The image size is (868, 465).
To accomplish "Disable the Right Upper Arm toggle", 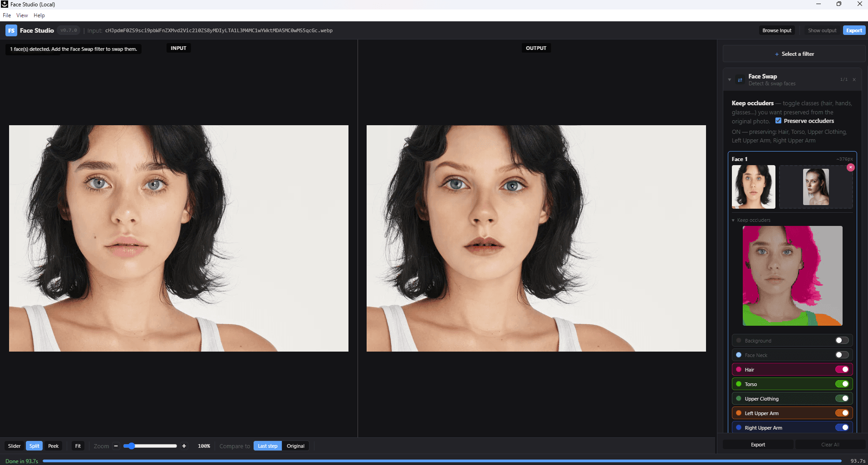I will 842,427.
